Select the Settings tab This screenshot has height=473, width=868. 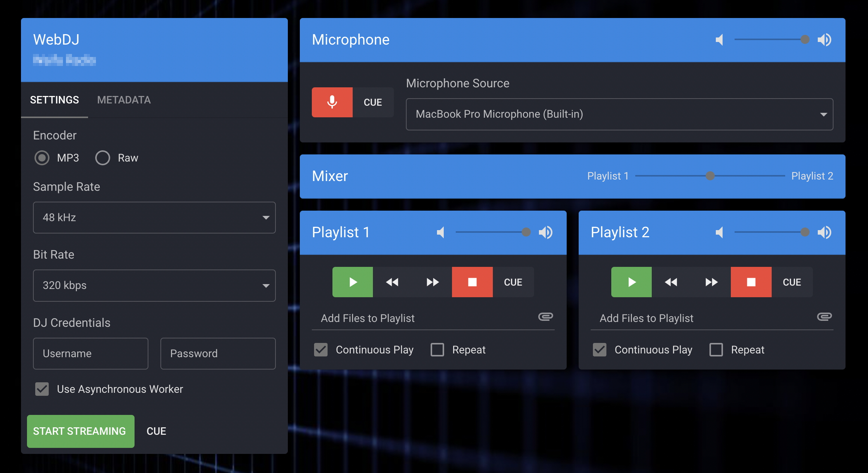tap(54, 100)
